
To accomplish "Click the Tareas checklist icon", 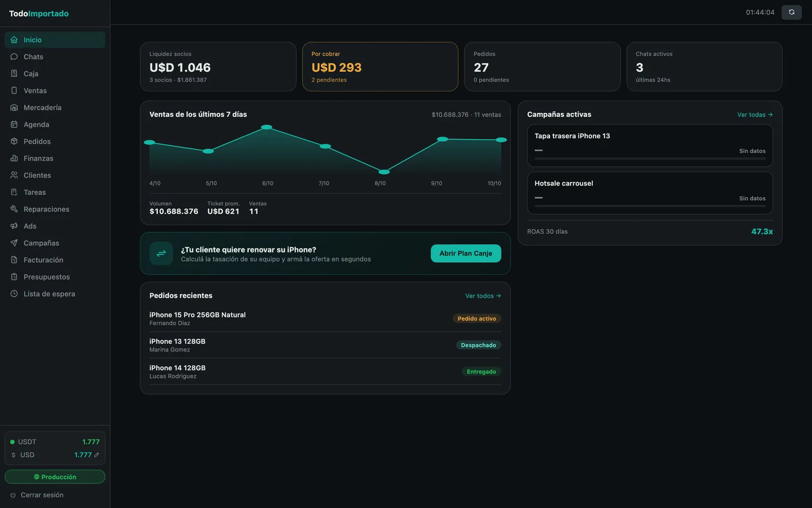I will pos(14,192).
